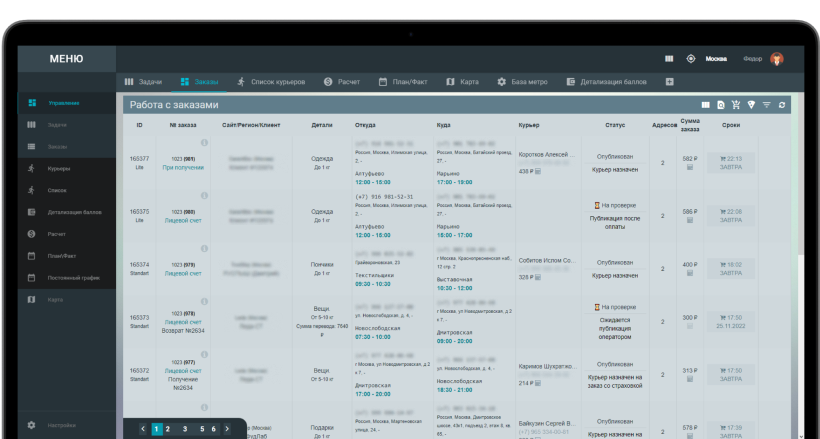Click the calculator icon under the 400 ₽ sum
The image size is (820, 439).
[x=690, y=273]
